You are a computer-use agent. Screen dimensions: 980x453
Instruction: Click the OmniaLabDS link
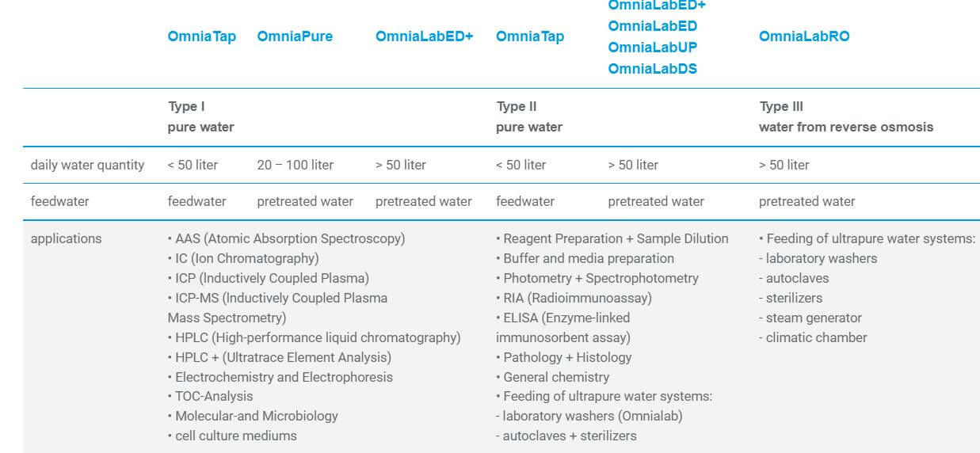tap(652, 69)
